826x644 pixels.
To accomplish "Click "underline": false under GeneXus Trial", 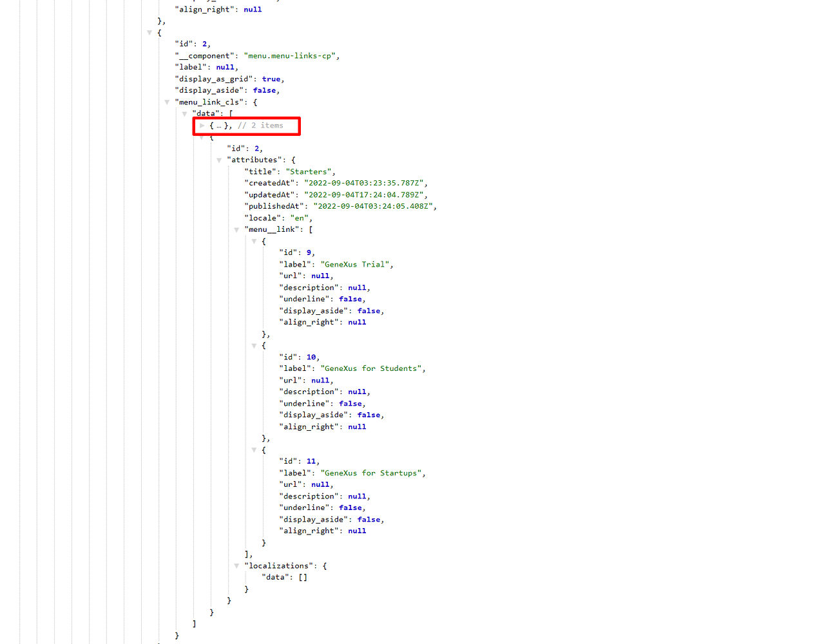I will pos(322,299).
